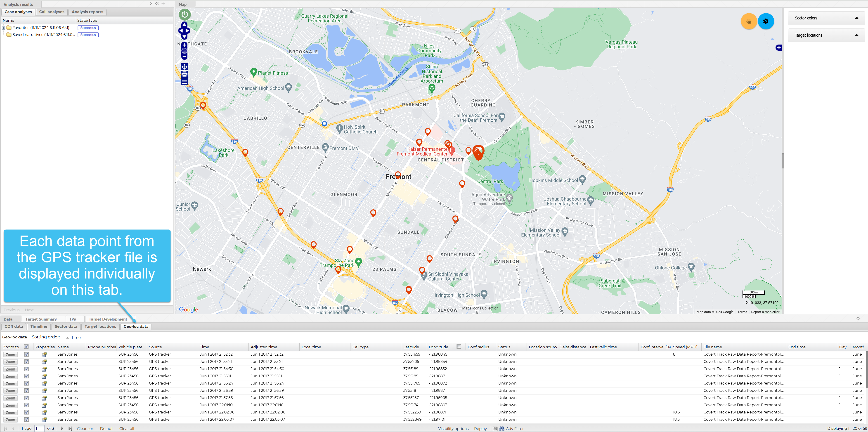Toggle the Conf radius column checkbox

tap(459, 347)
